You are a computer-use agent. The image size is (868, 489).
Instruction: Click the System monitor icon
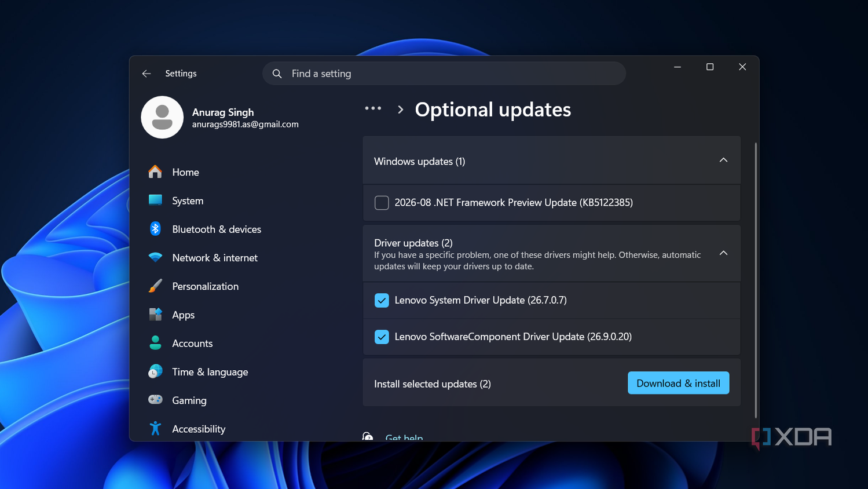tap(155, 200)
